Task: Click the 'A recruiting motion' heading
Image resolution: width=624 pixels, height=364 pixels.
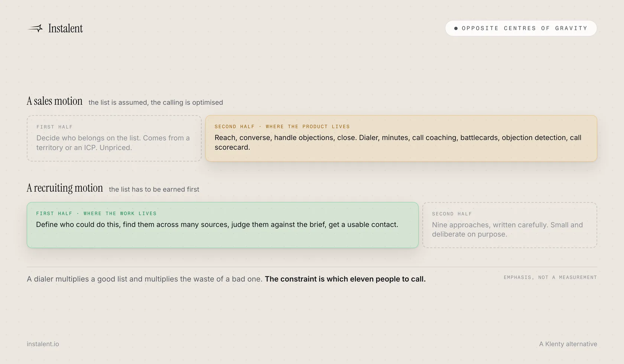Action: pos(65,188)
